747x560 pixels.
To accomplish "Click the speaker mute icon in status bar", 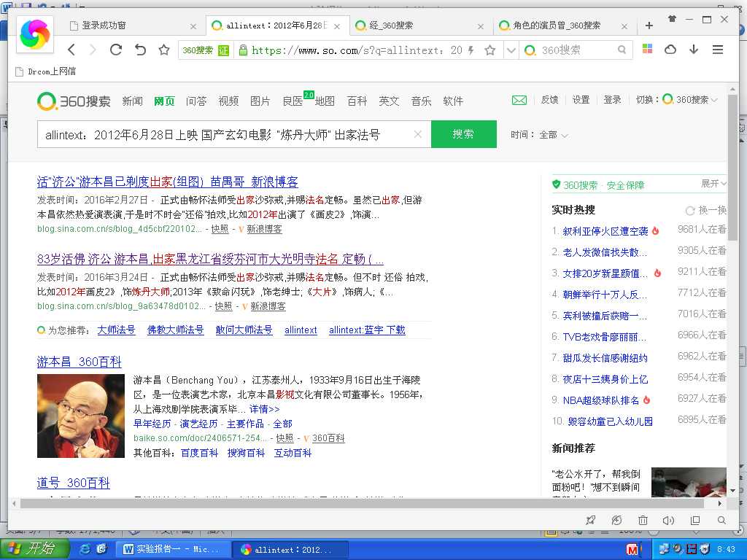I will point(668,521).
